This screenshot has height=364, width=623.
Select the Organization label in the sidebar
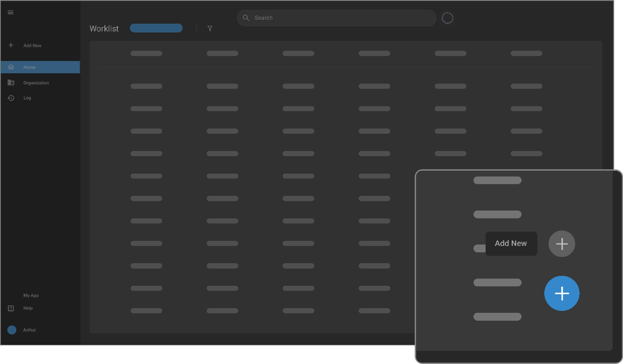36,83
